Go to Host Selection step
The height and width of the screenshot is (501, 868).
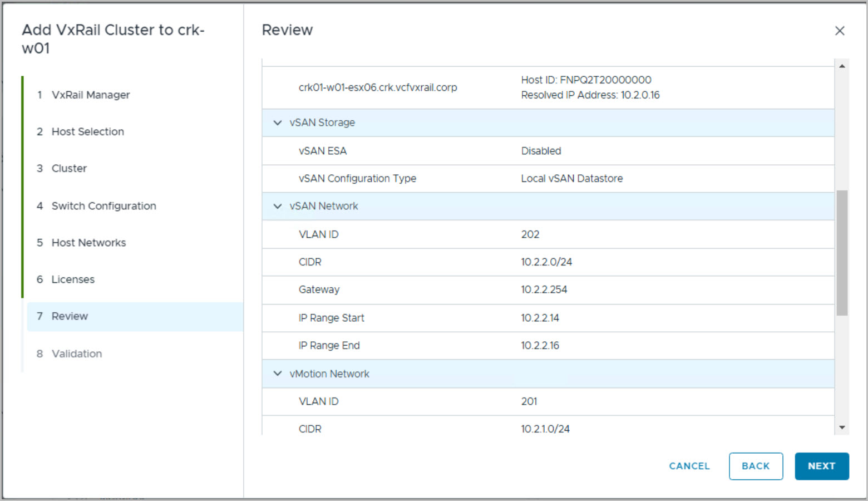87,131
